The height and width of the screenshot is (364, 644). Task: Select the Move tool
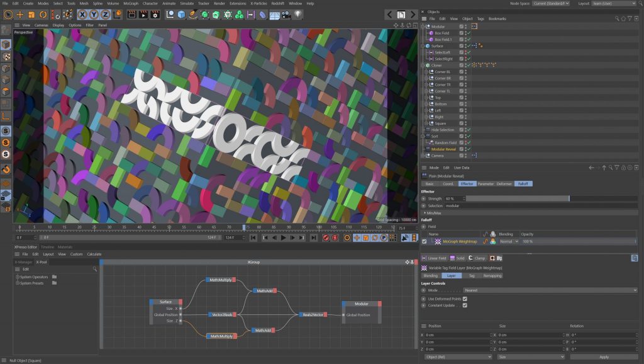19,13
